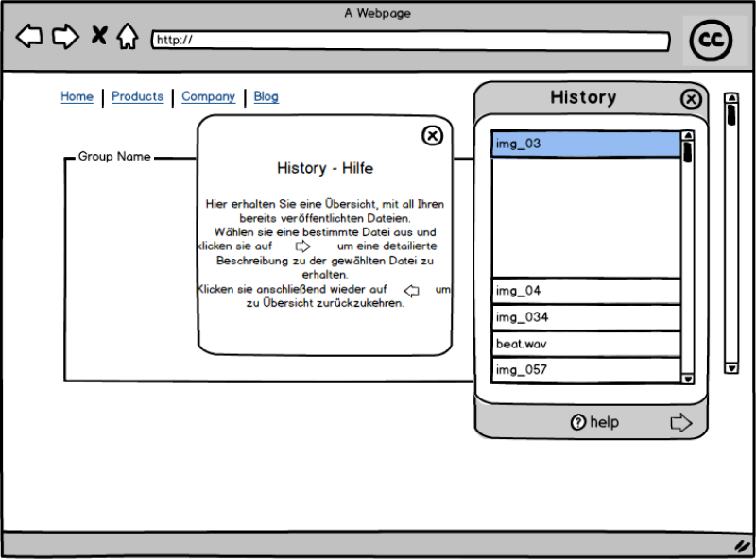Open the Blog navigation link
756x559 pixels.
(266, 96)
